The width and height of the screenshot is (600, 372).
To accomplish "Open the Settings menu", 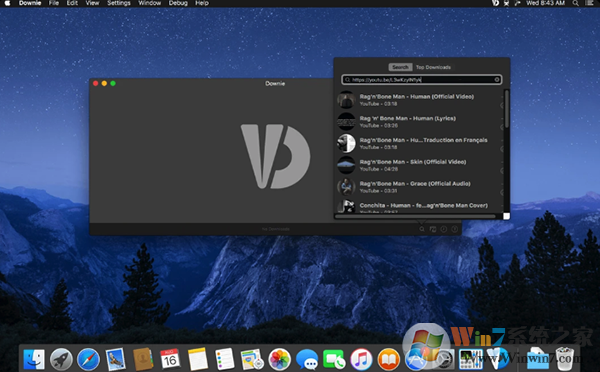I will tap(119, 3).
